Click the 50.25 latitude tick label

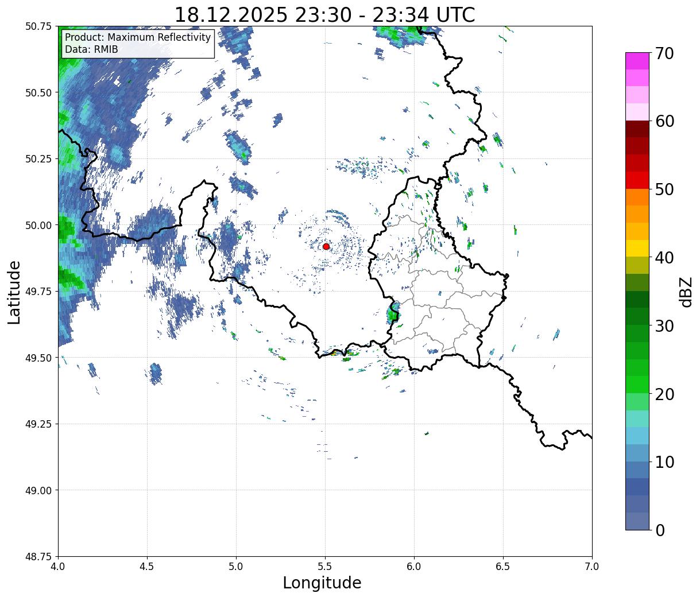(38, 159)
